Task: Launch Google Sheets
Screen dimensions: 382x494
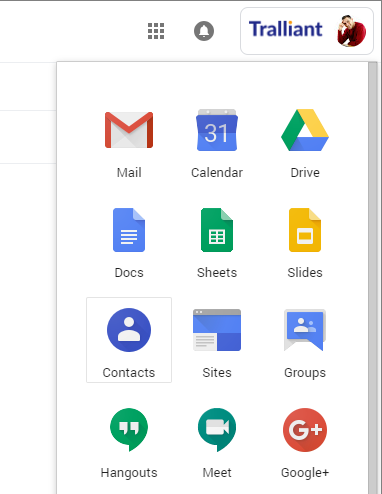Action: 217,243
